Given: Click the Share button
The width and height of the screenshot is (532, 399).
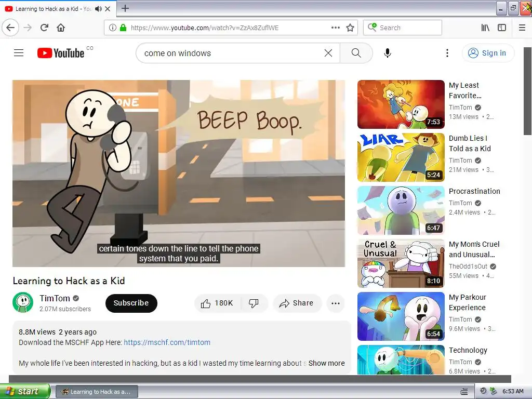Looking at the screenshot, I should 297,303.
